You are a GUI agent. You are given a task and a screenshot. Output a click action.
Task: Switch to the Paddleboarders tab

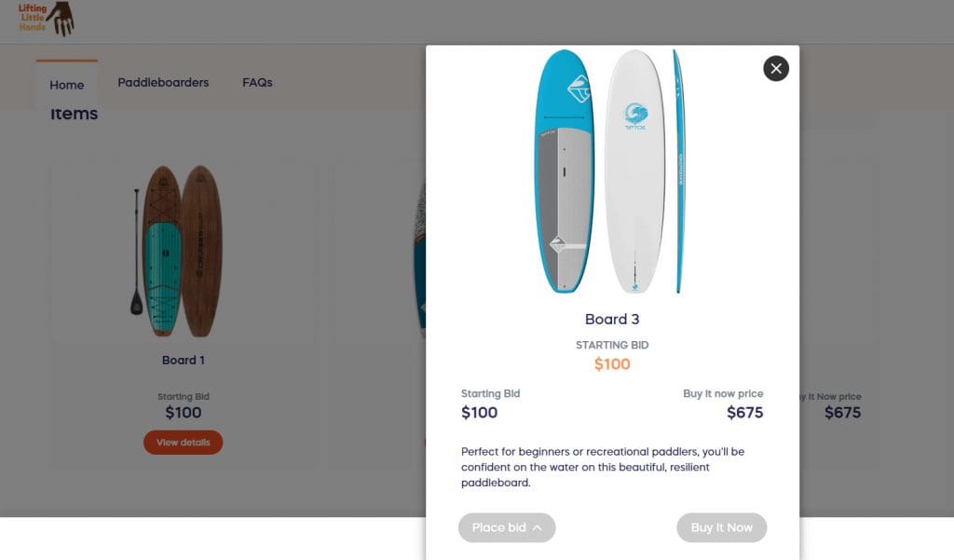(x=163, y=83)
